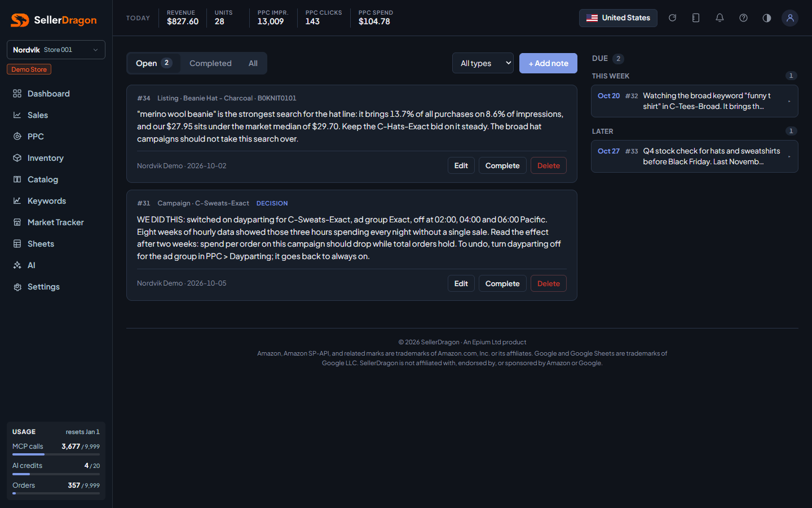This screenshot has width=812, height=508.
Task: Delete note #31 C-Sweats-Exact campaign
Action: click(549, 283)
